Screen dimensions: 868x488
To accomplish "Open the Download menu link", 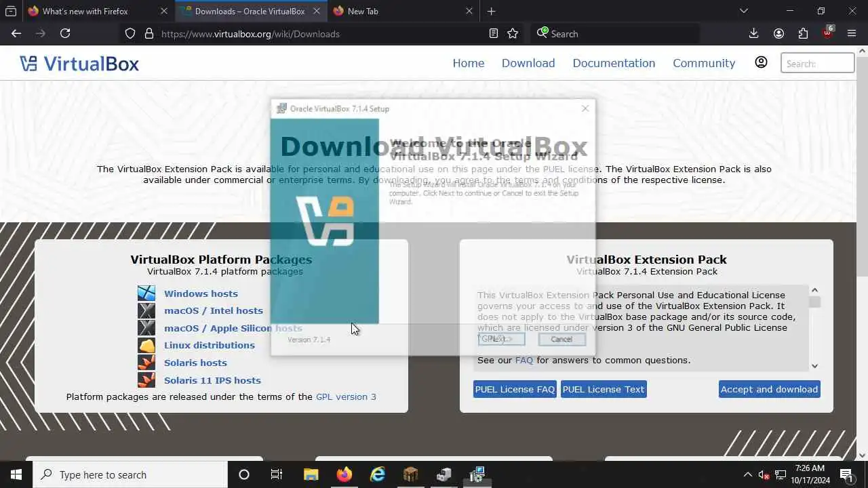I will (528, 63).
